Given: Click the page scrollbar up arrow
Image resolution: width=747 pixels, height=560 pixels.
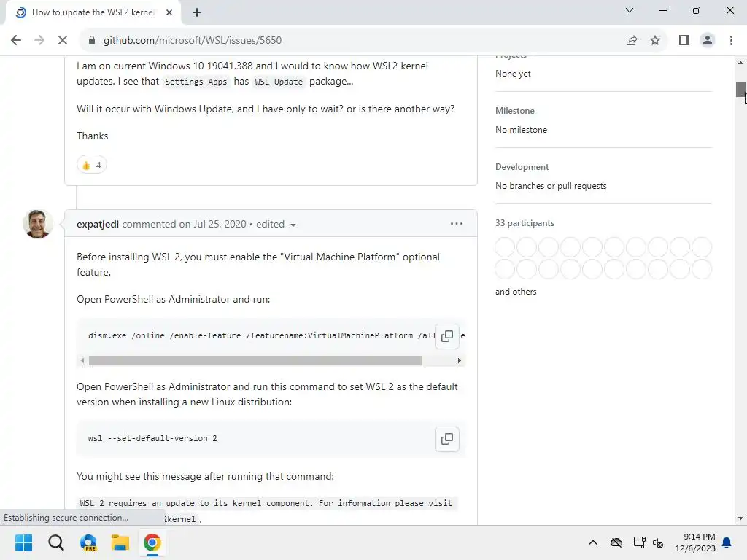Looking at the screenshot, I should coord(740,63).
